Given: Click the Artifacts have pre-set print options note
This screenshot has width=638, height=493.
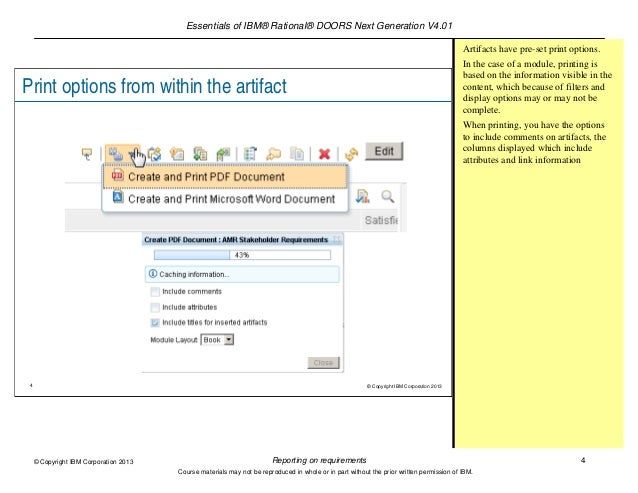Looking at the screenshot, I should pyautogui.click(x=531, y=49).
